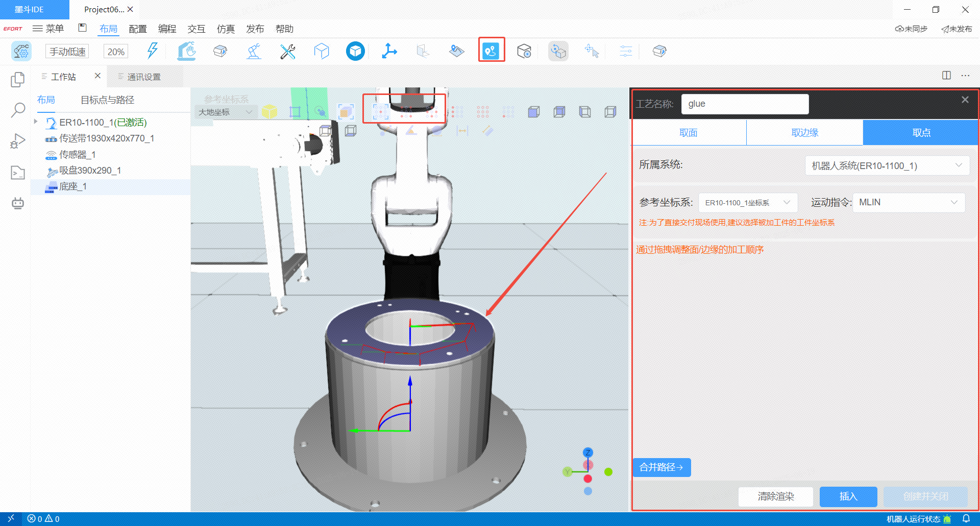
Task: Open the search magnifier in left sidebar
Action: coord(18,110)
